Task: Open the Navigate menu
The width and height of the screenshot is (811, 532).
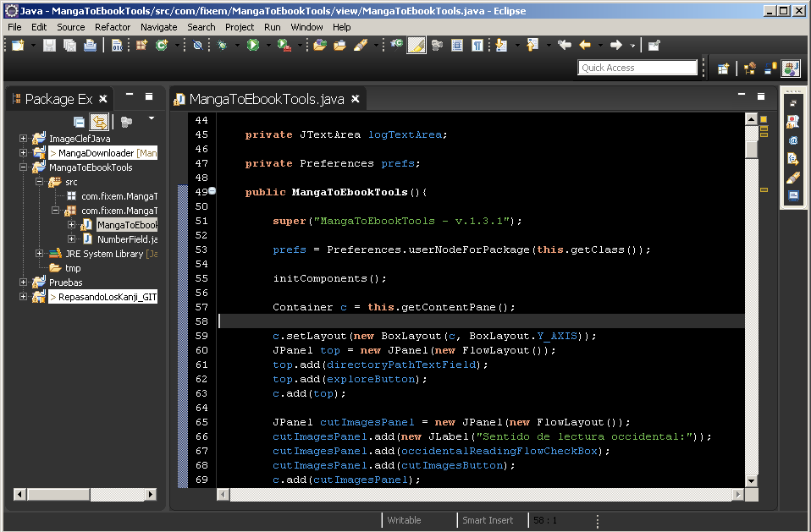Action: tap(159, 27)
